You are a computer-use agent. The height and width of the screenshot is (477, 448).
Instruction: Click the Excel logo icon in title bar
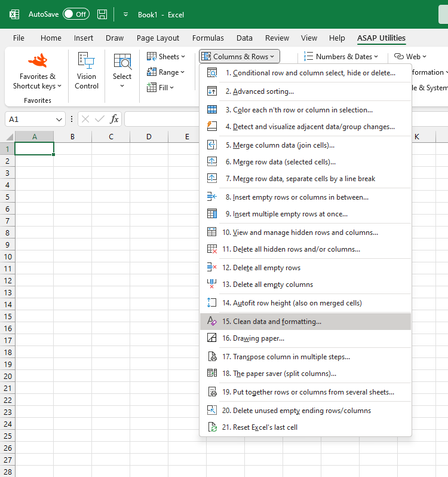coord(14,14)
